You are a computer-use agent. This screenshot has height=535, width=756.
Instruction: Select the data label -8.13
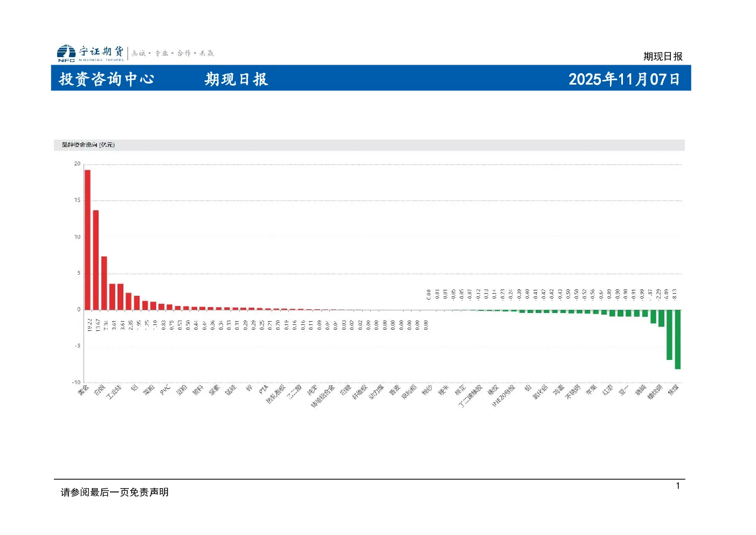click(674, 294)
